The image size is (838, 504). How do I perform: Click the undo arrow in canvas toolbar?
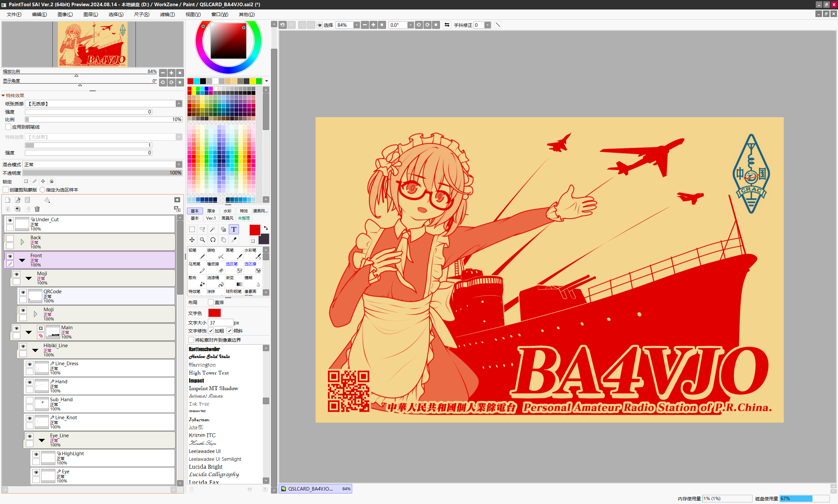click(x=283, y=25)
